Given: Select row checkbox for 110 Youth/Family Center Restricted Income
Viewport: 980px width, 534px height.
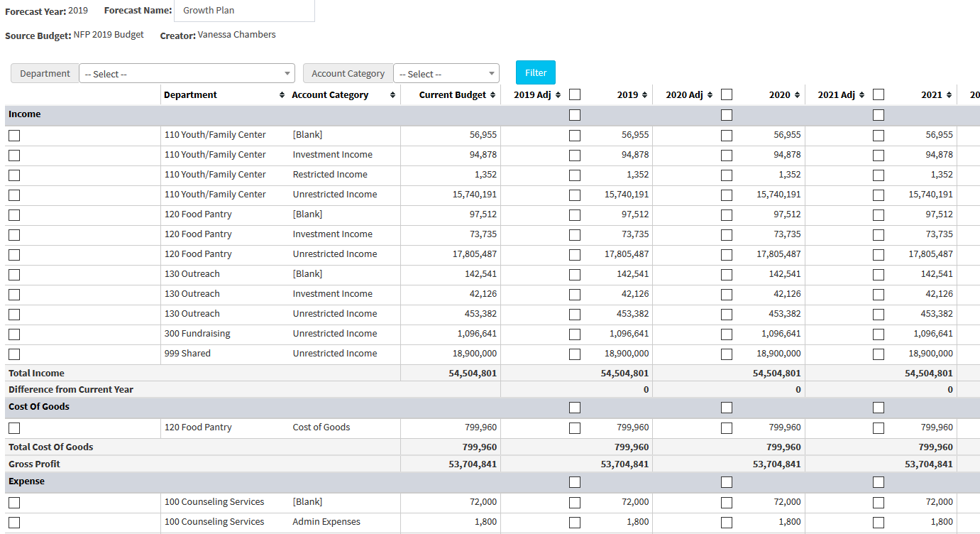Looking at the screenshot, I should (14, 175).
